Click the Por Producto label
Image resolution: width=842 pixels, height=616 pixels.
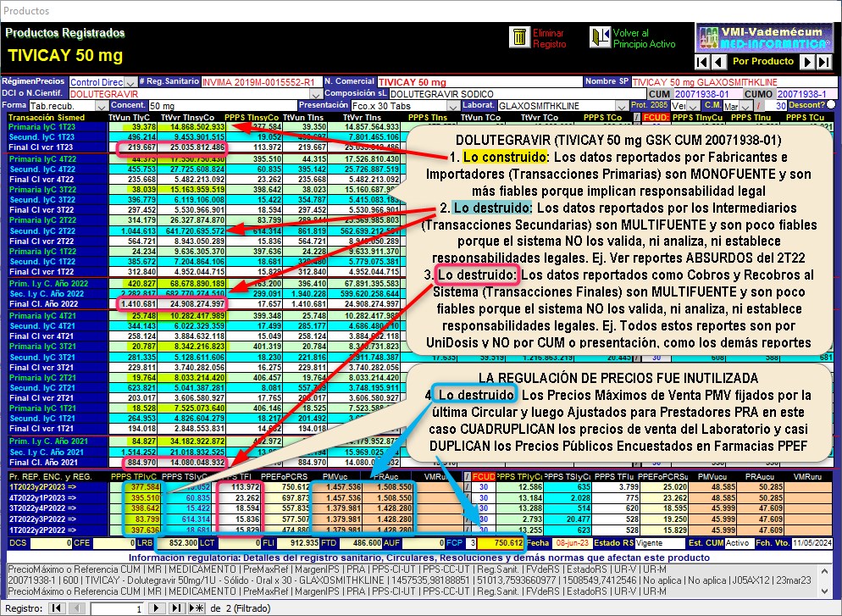click(763, 62)
